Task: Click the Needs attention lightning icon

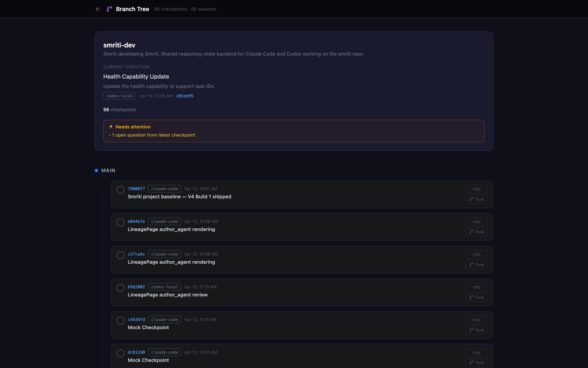Action: click(111, 127)
